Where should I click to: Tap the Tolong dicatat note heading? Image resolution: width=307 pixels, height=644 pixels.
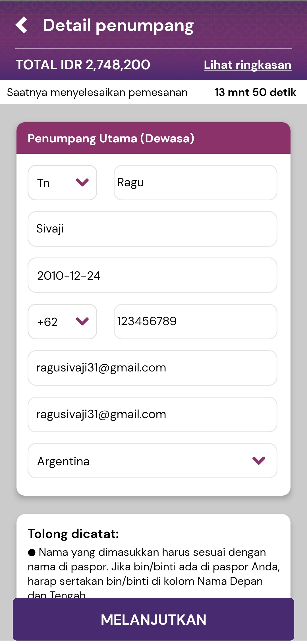pyautogui.click(x=73, y=534)
